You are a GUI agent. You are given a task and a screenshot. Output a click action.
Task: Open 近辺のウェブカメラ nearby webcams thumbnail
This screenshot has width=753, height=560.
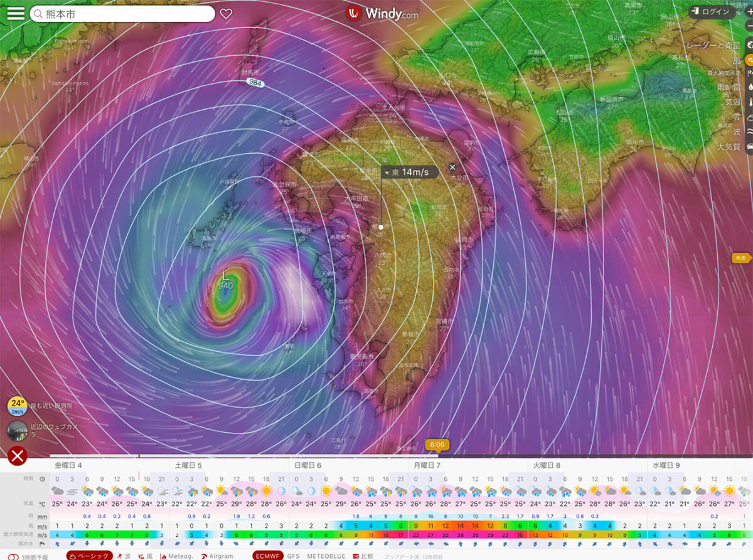(x=16, y=430)
